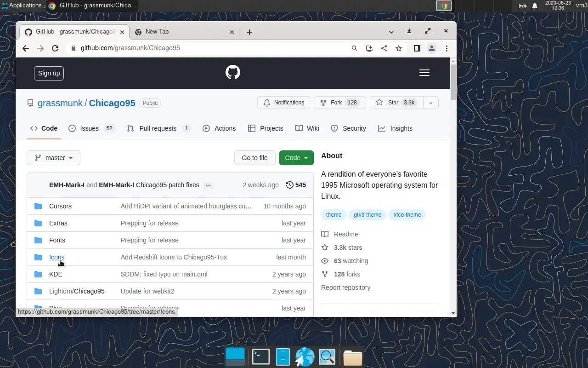Open the Chicago95 repository link
Screen dimensions: 588x368
[112, 103]
